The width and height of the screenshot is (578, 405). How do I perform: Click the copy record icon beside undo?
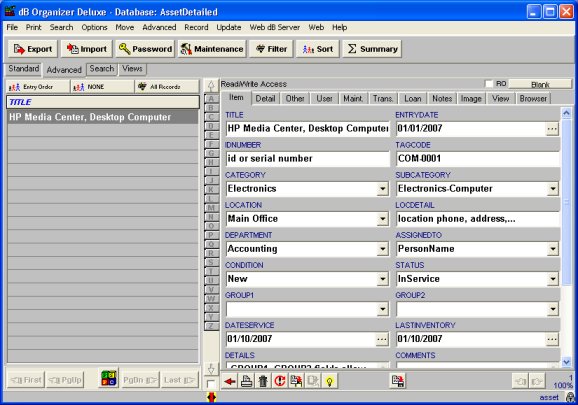click(x=296, y=381)
